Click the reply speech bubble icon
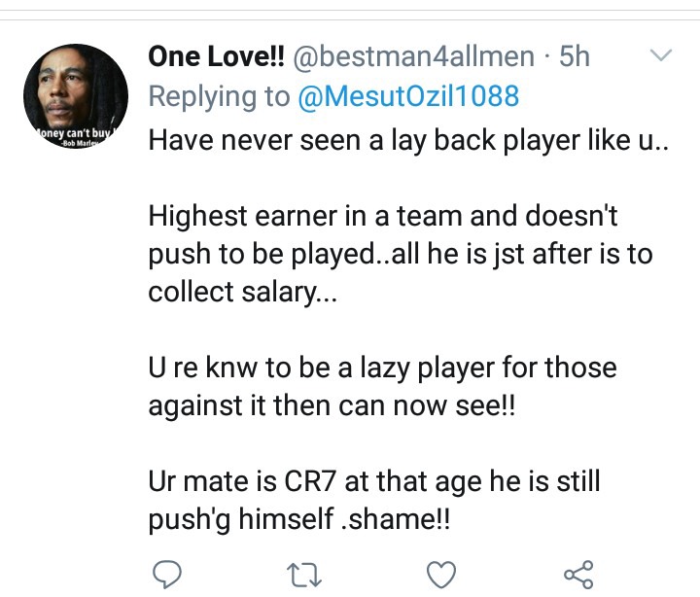The width and height of the screenshot is (700, 597). [x=169, y=574]
